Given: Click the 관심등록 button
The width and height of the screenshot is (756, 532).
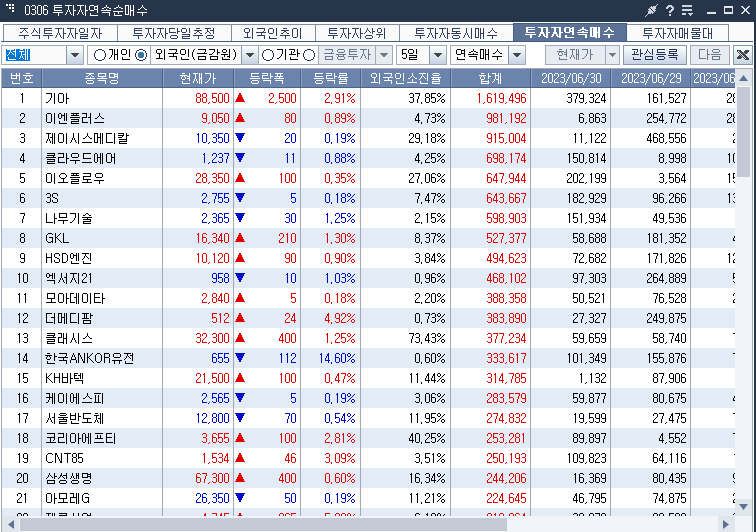Looking at the screenshot, I should point(654,55).
